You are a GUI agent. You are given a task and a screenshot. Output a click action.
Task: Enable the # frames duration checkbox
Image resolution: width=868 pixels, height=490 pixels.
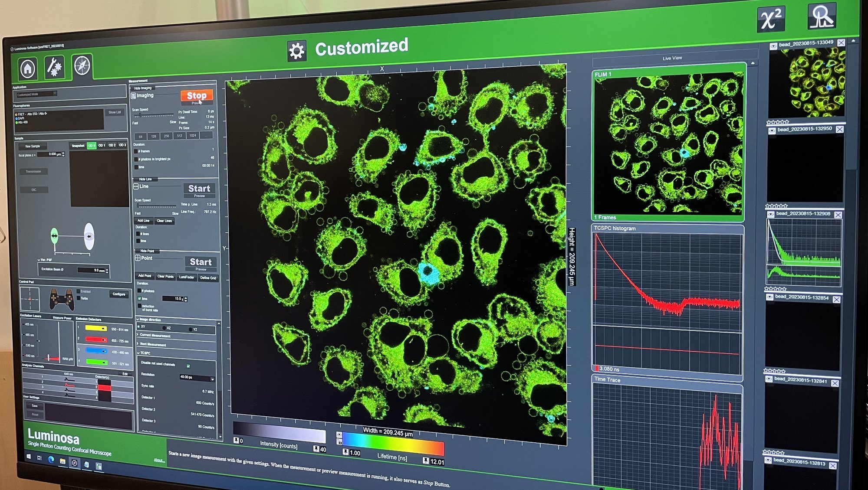(x=136, y=151)
